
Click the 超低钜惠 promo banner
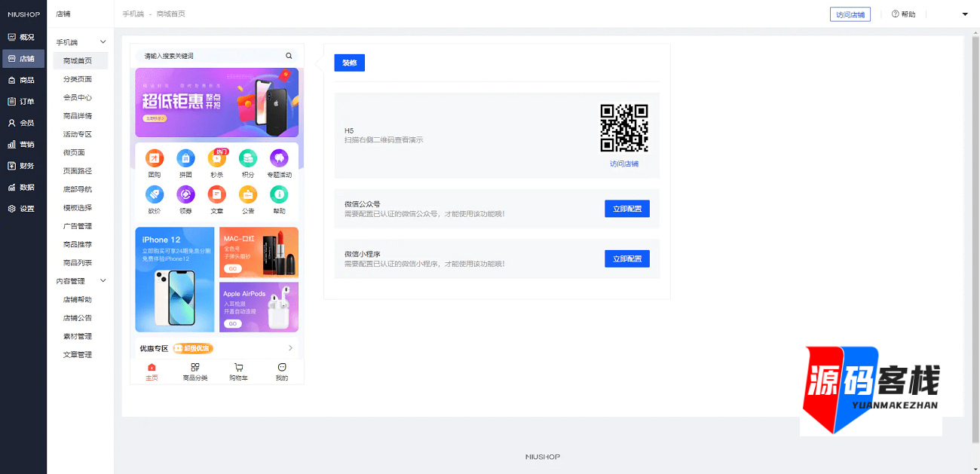tap(217, 102)
